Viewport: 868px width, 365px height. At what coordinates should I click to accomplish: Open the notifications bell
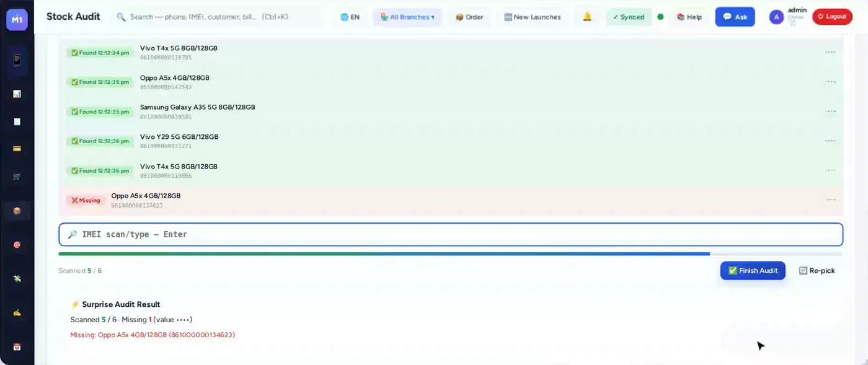[x=587, y=17]
